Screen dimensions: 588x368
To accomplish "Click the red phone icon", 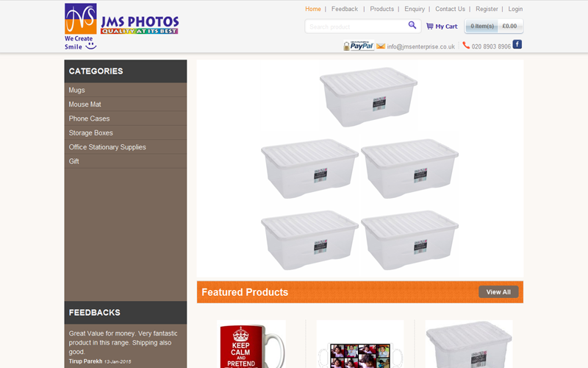I will click(466, 46).
